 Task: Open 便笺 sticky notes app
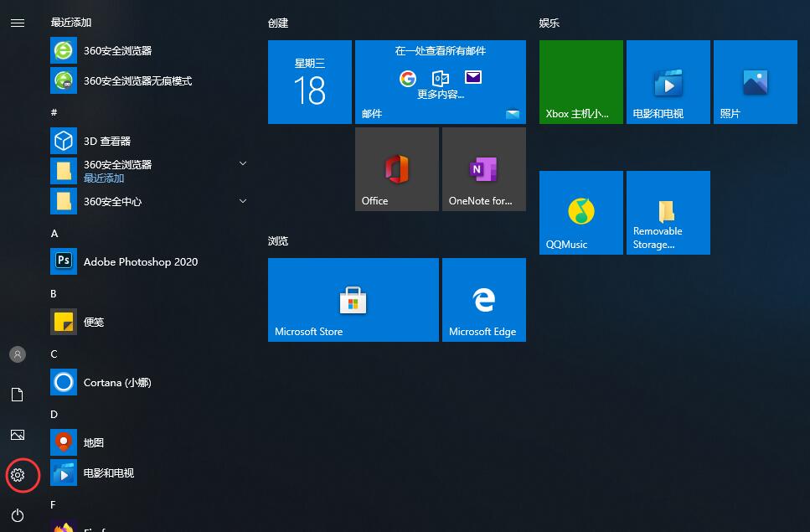tap(150, 322)
